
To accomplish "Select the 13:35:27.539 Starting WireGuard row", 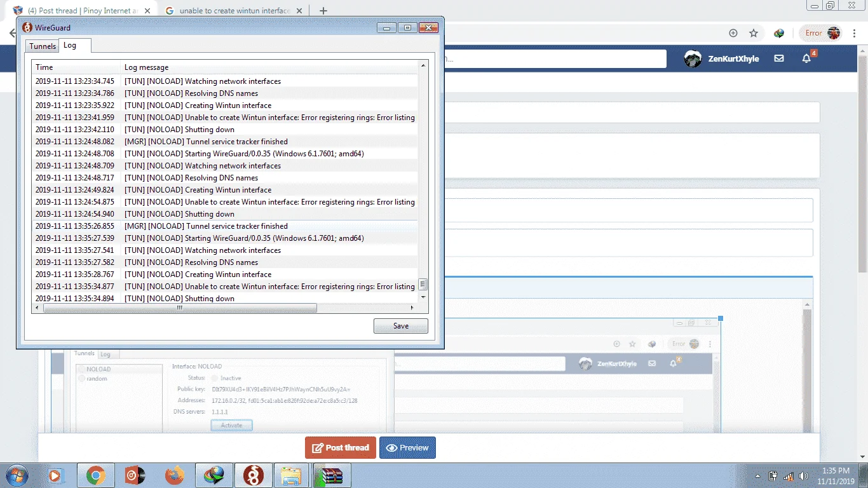I will (x=225, y=238).
